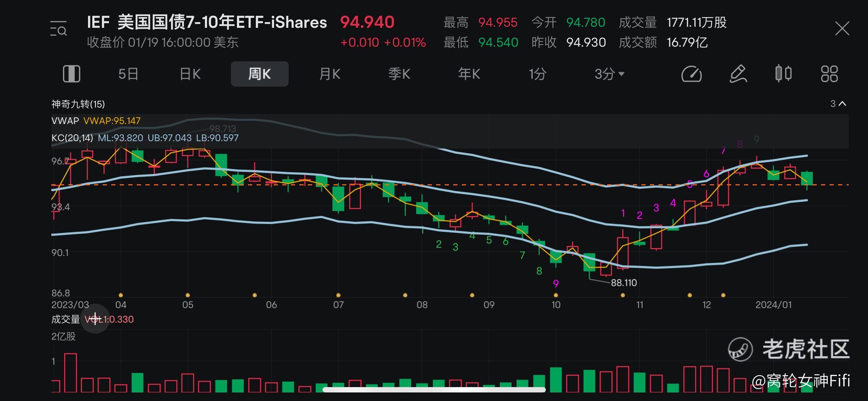
Task: Tap the chart horizontal scrollbar thumb
Action: [x=434, y=390]
